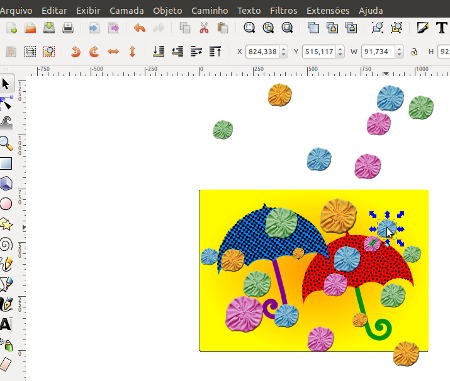Zoom to fit page
This screenshot has width=450, height=381.
[x=287, y=28]
